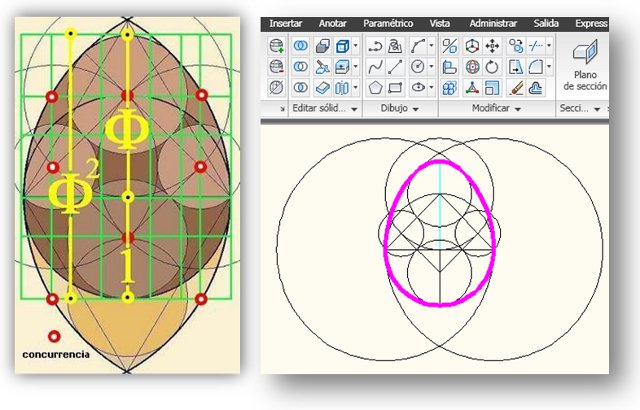The image size is (640, 410).
Task: Activate the Move tool with four arrows
Action: point(493,46)
